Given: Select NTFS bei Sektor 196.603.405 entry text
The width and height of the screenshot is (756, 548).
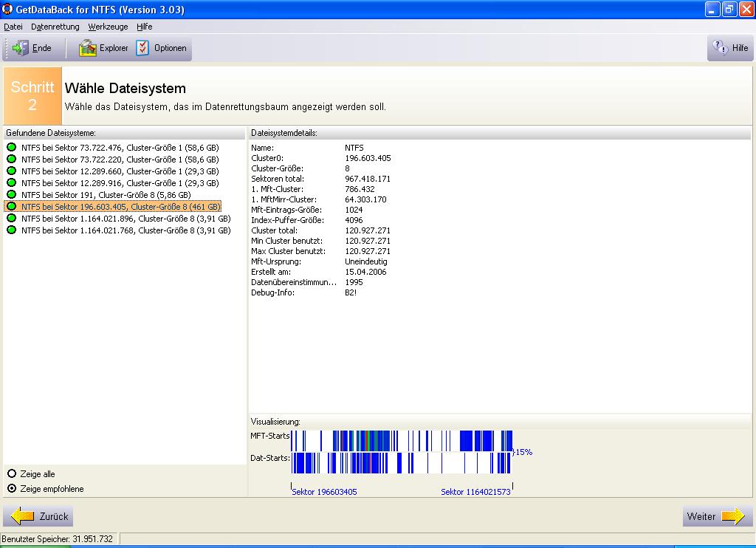Looking at the screenshot, I should [x=121, y=207].
